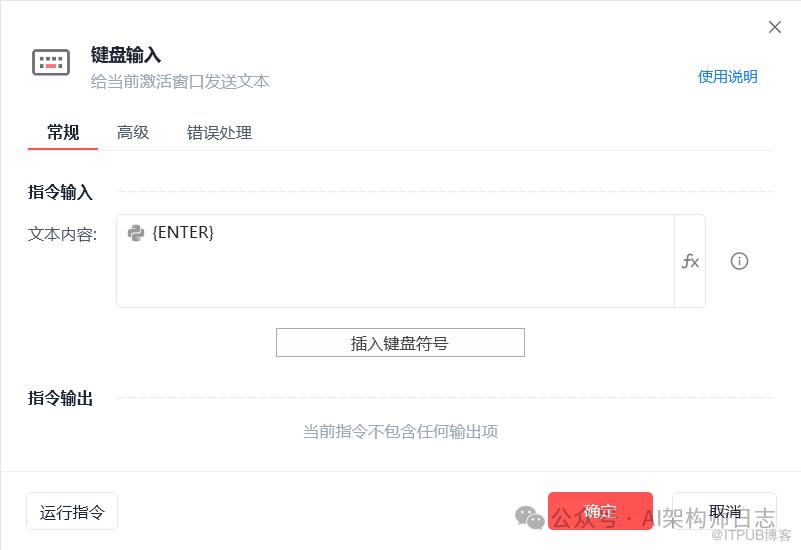The width and height of the screenshot is (801, 550).
Task: Cancel using the 取消 button
Action: coord(724,512)
